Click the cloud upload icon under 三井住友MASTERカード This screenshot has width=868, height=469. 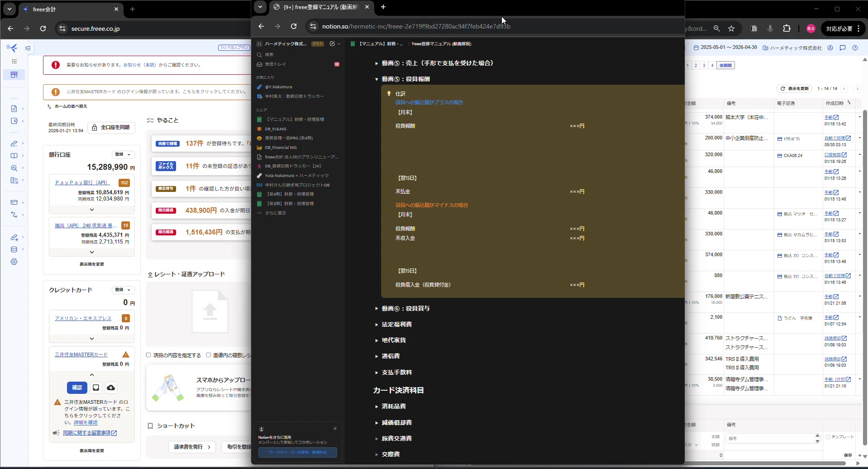(111, 388)
